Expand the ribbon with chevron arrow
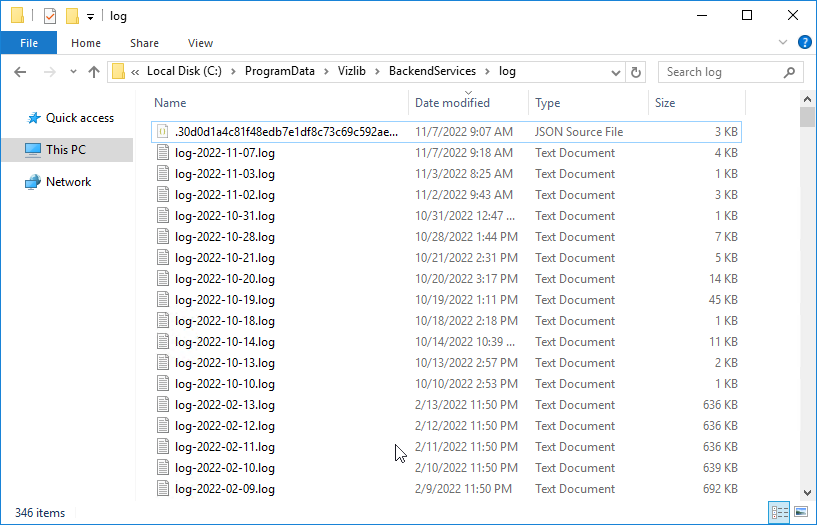The image size is (817, 525). coord(783,43)
